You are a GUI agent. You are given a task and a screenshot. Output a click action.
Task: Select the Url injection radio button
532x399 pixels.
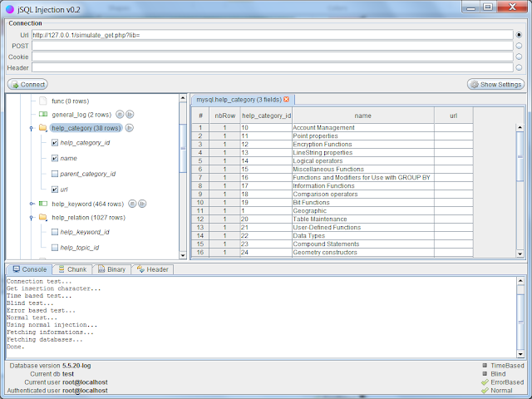click(x=519, y=35)
